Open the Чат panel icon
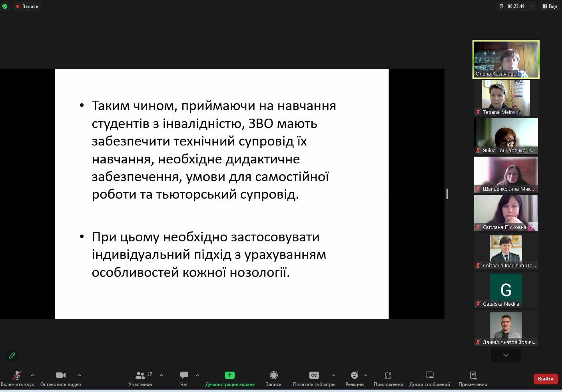562x392 pixels. pos(184,375)
